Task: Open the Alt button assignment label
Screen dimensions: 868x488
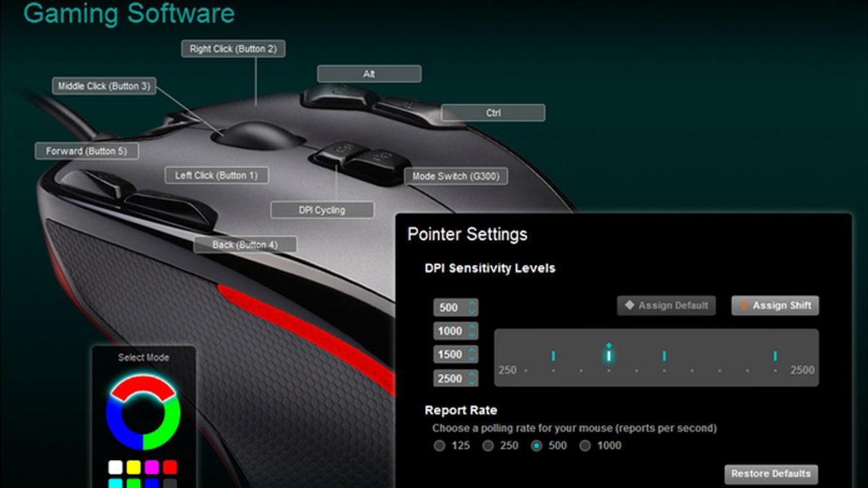Action: coord(369,74)
